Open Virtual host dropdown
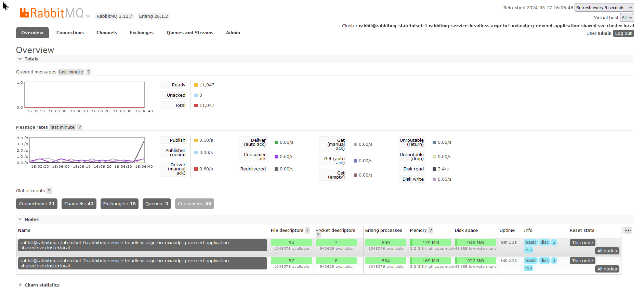Viewport: 644px width, 293px height. point(627,17)
